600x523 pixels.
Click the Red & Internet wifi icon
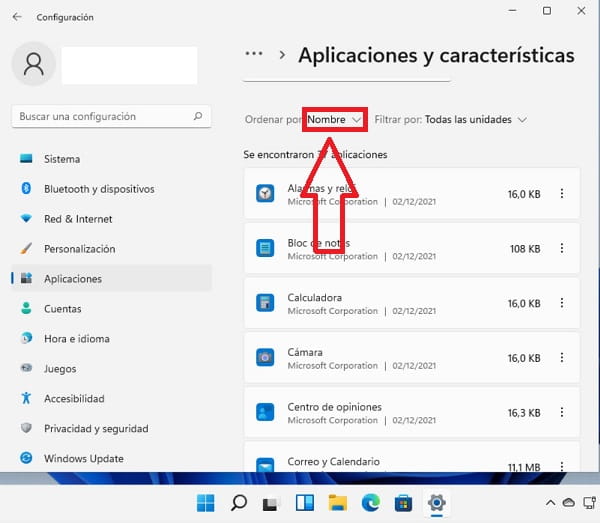coord(26,218)
